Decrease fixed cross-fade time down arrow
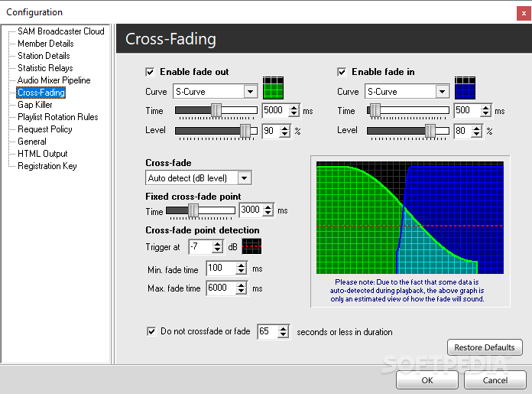This screenshot has height=394, width=532. click(x=268, y=213)
